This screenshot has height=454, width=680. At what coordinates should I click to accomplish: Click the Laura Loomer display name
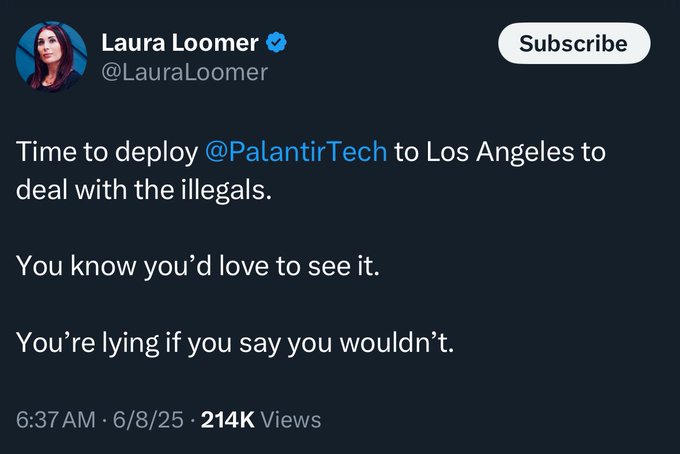click(x=180, y=44)
